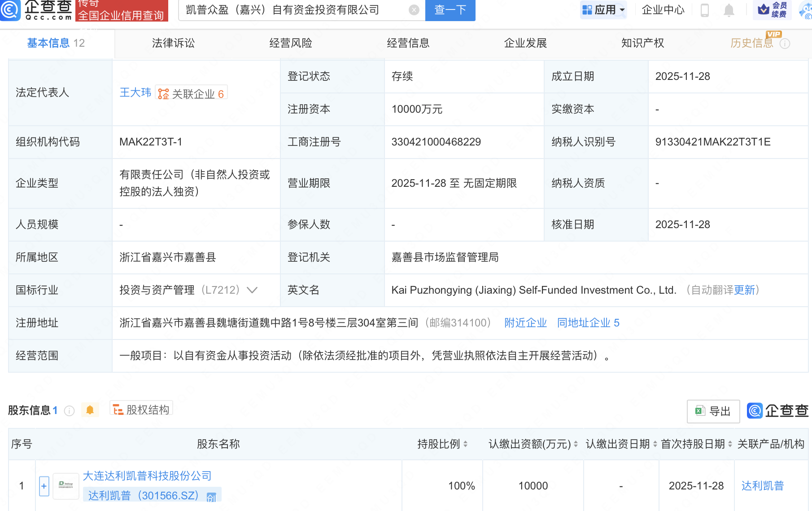Open 股权结构 equity structure view

141,409
